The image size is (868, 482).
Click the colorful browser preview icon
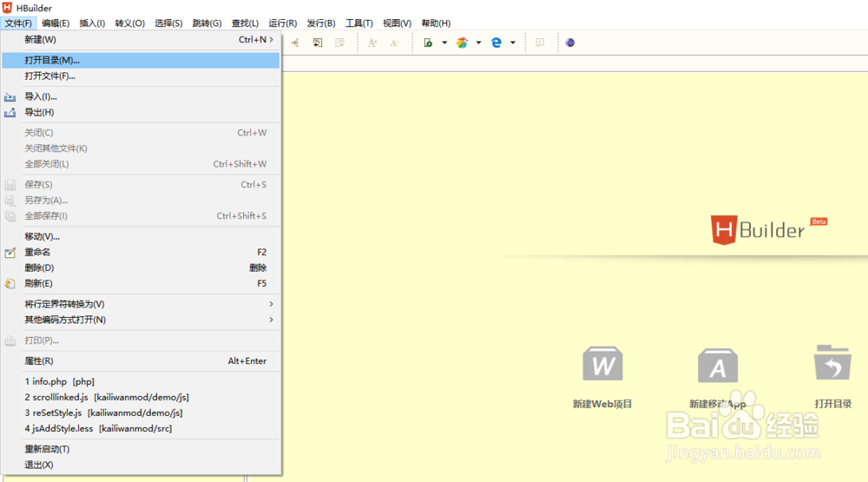[x=463, y=43]
